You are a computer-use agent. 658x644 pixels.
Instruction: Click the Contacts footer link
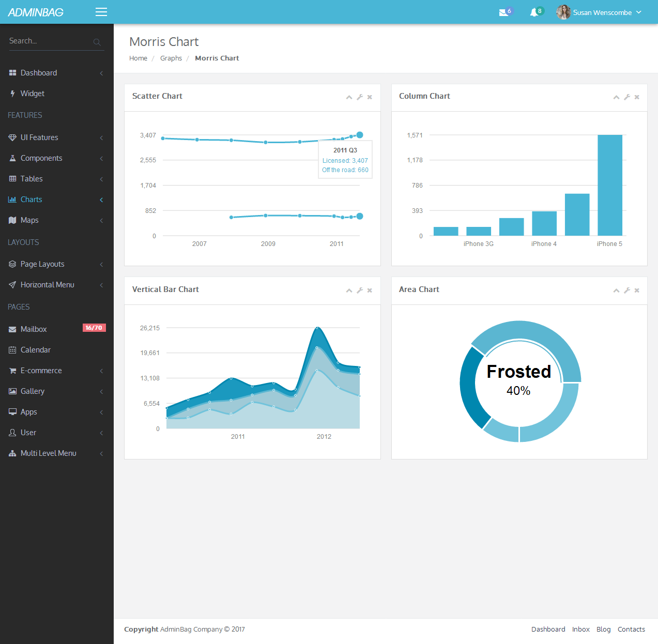pos(631,629)
